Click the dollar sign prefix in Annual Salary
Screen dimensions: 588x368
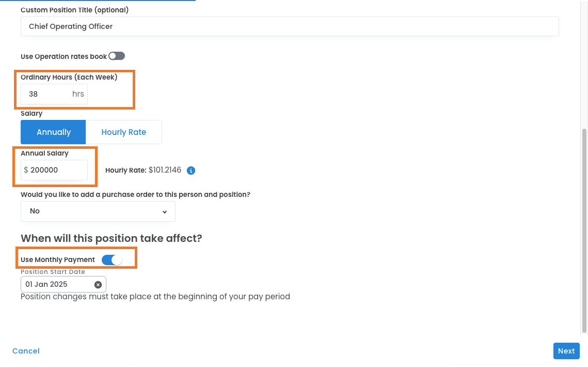click(26, 170)
